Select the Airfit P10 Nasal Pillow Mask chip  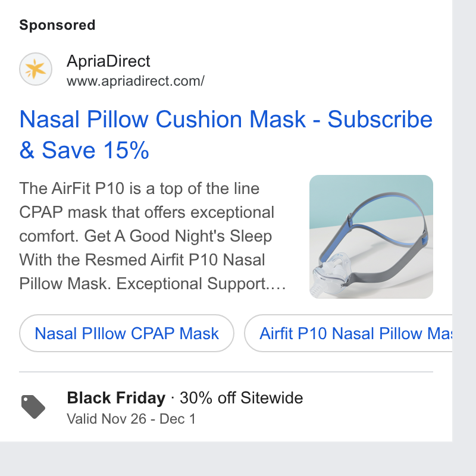coord(348,333)
